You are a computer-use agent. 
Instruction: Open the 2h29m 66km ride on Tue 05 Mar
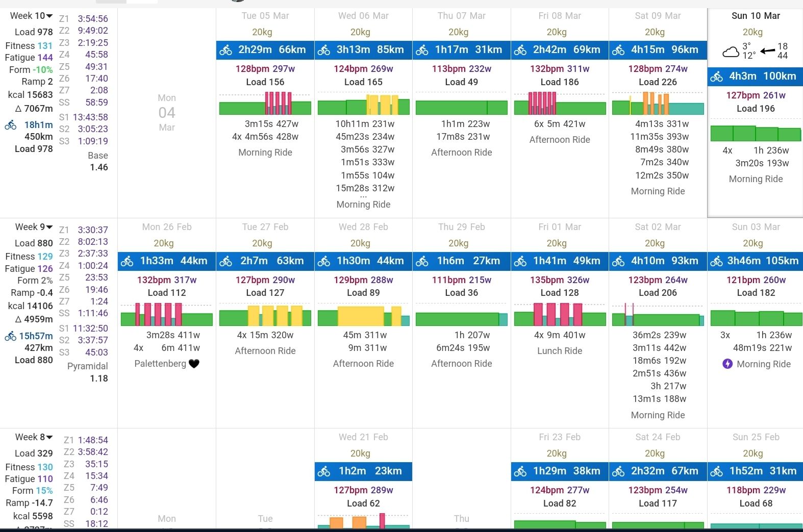pos(265,50)
